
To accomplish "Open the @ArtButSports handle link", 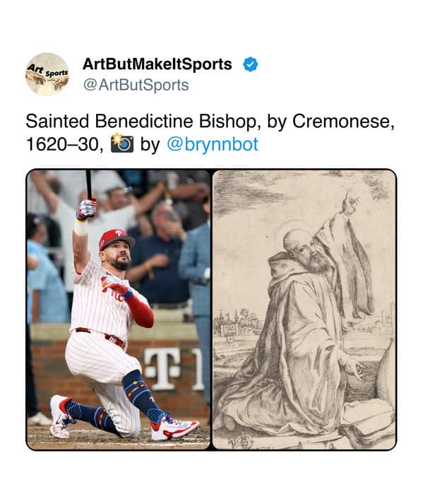I will (136, 86).
